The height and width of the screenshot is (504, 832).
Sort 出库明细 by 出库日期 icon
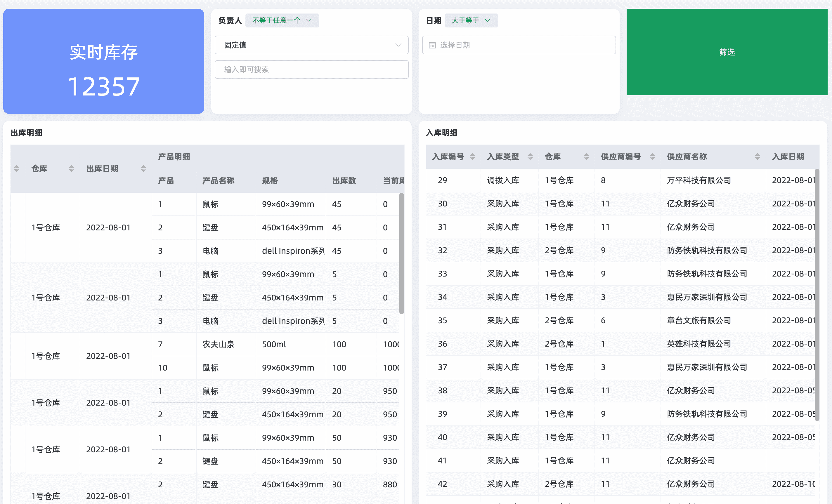[143, 168]
